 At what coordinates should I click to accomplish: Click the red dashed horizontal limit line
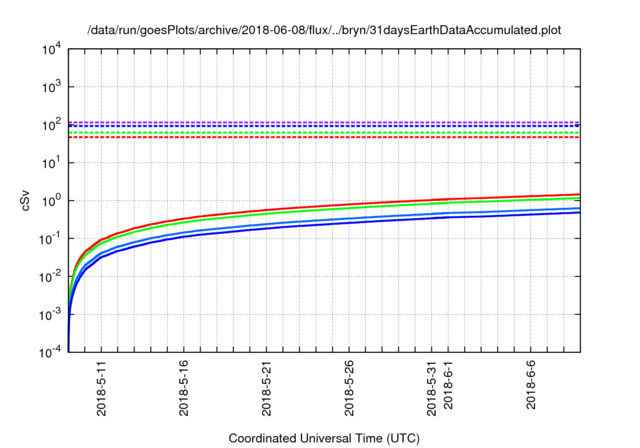tap(324, 138)
